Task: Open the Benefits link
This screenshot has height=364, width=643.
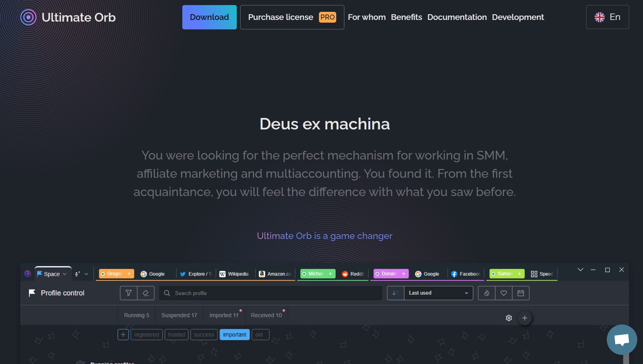Action: [x=407, y=17]
